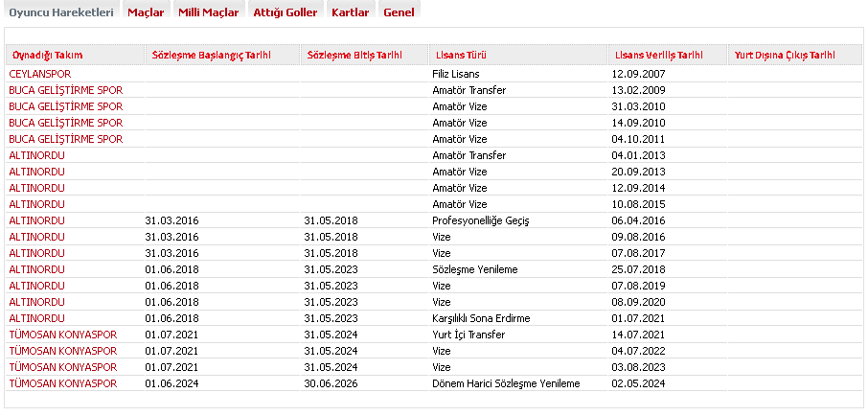Open BUCA GELİŞTİRME SPOR Amatör Transfer row link
Screen dimensions: 868x416
(x=65, y=89)
